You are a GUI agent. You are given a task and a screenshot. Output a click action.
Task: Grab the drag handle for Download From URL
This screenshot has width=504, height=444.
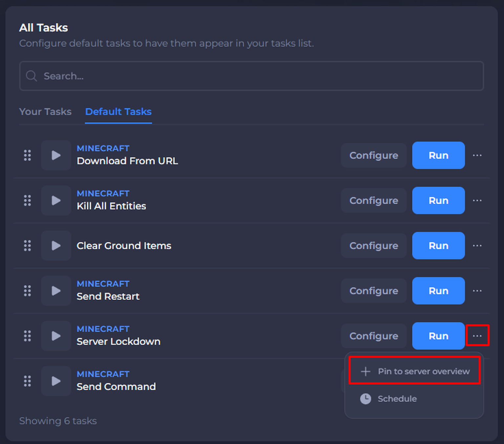click(28, 155)
